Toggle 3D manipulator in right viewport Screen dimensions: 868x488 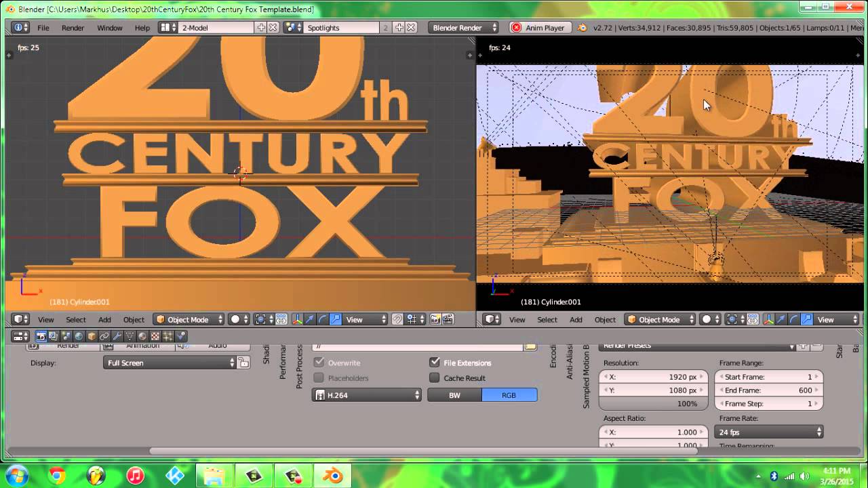[x=769, y=319]
